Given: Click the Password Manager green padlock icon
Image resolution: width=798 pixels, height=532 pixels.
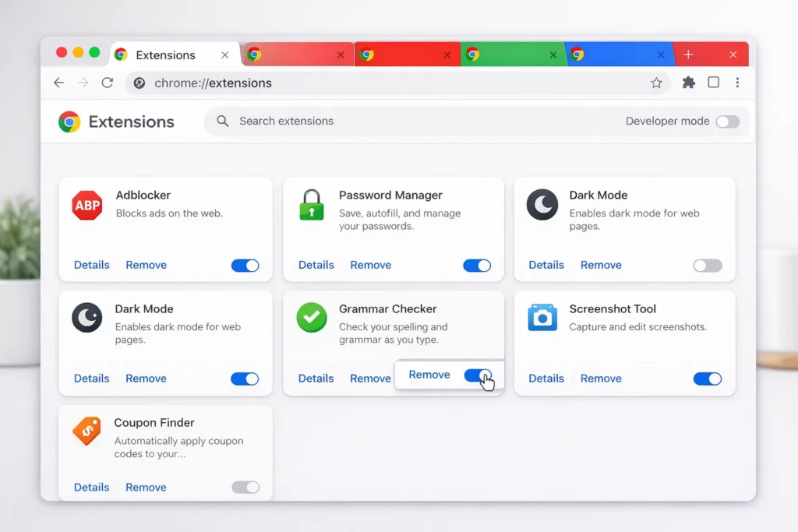Looking at the screenshot, I should tap(312, 206).
